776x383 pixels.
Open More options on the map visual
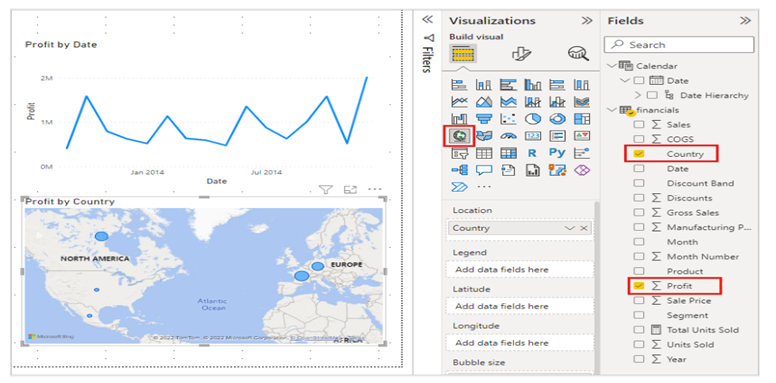(x=375, y=190)
